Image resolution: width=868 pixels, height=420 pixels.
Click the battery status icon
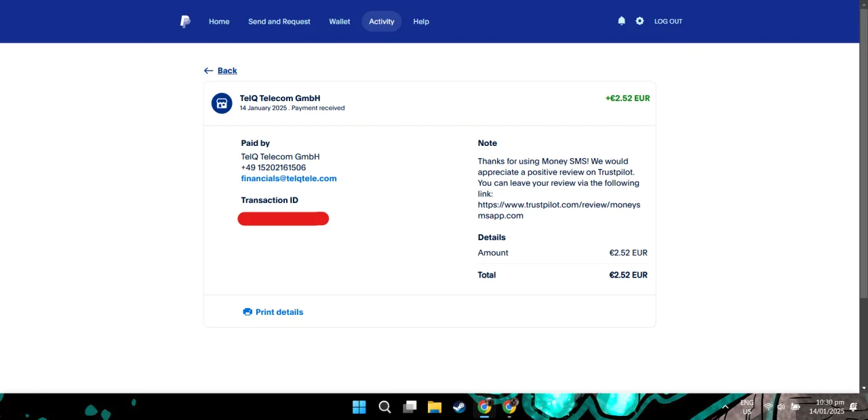point(795,407)
